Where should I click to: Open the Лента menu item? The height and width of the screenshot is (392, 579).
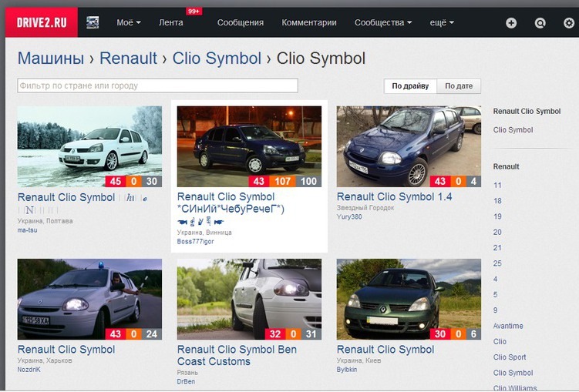pos(170,22)
